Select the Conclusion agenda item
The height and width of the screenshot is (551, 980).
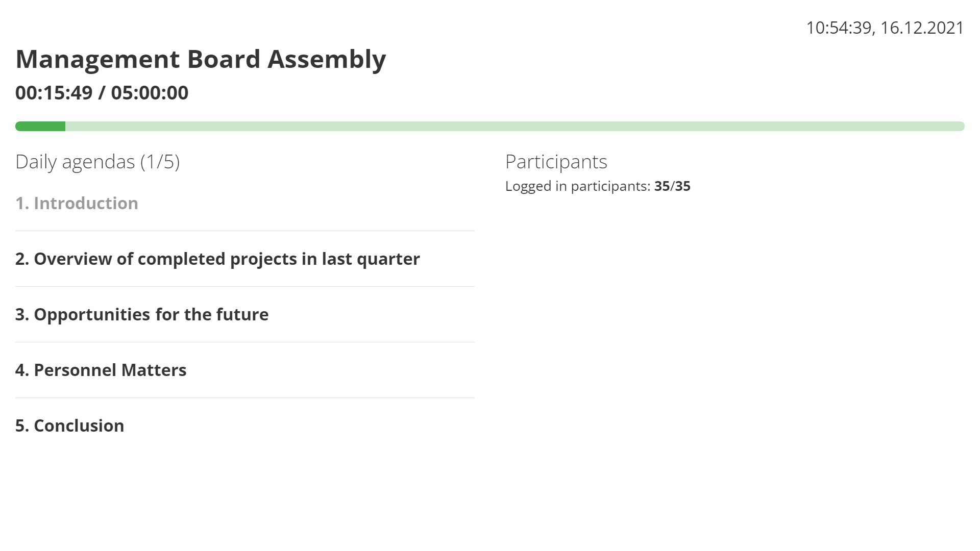click(x=70, y=425)
